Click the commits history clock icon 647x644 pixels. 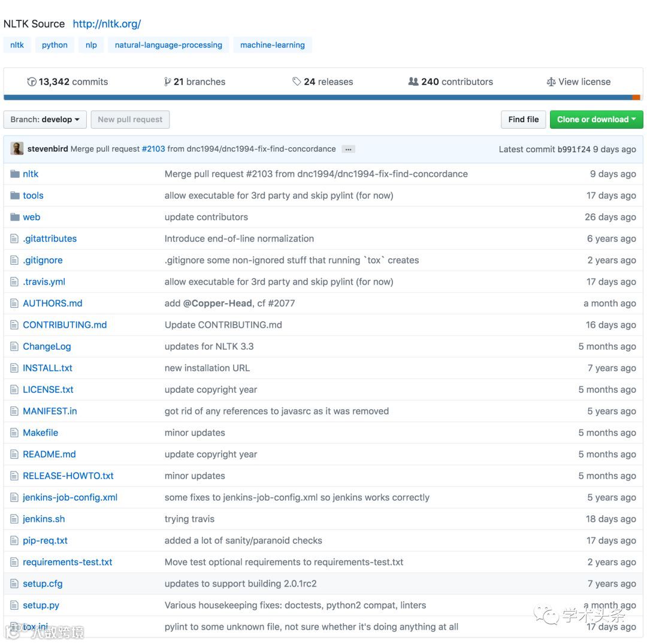coord(31,81)
